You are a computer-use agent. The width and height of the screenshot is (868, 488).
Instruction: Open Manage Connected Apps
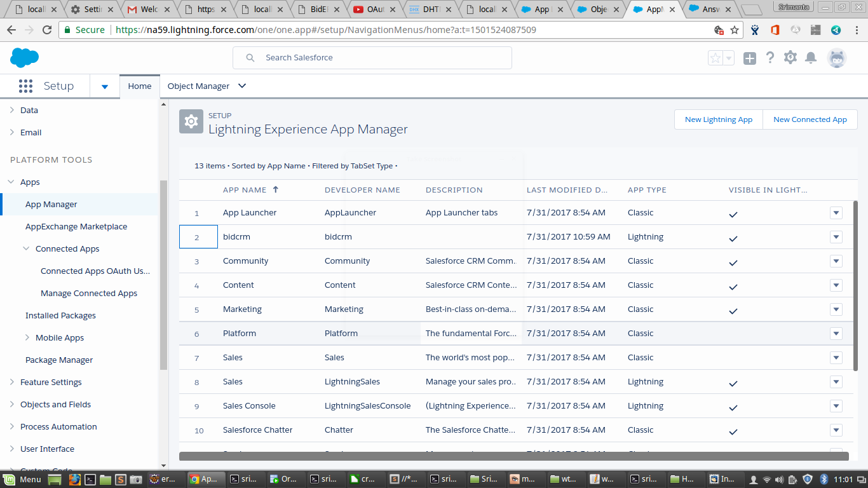[89, 293]
